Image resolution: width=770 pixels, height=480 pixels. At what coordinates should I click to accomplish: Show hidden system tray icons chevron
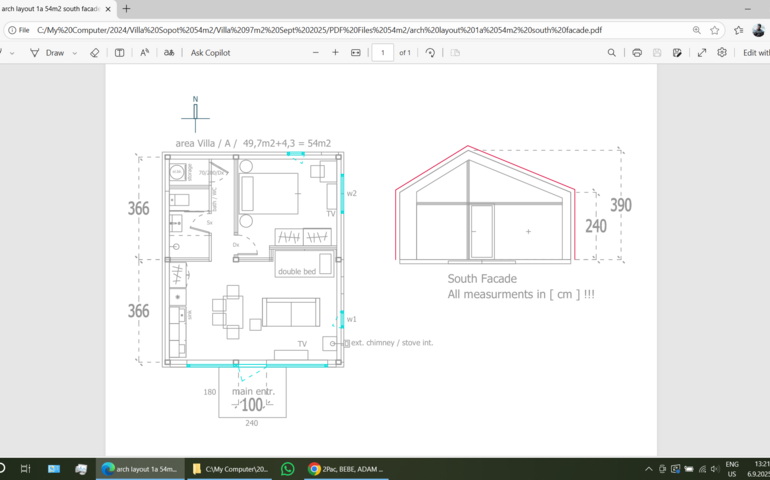click(x=648, y=468)
